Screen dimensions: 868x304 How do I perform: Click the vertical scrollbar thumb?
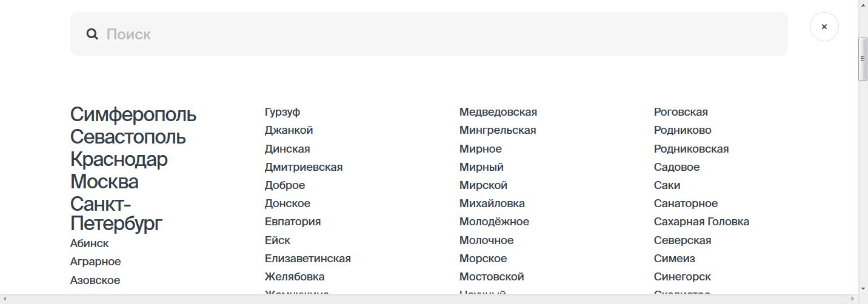863,59
